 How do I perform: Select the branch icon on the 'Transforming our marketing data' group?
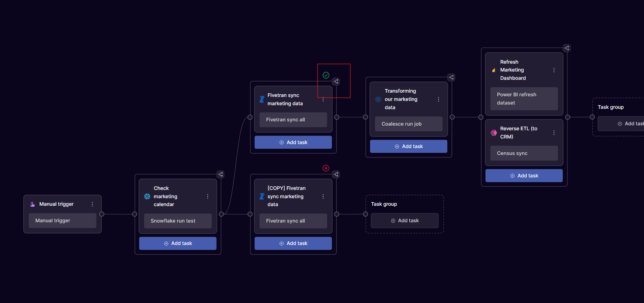(451, 77)
